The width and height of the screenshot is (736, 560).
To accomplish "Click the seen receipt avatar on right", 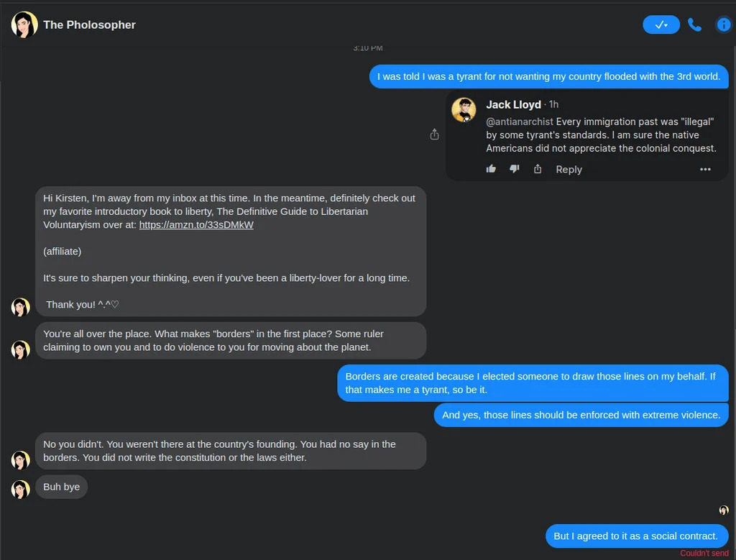I will click(x=724, y=510).
